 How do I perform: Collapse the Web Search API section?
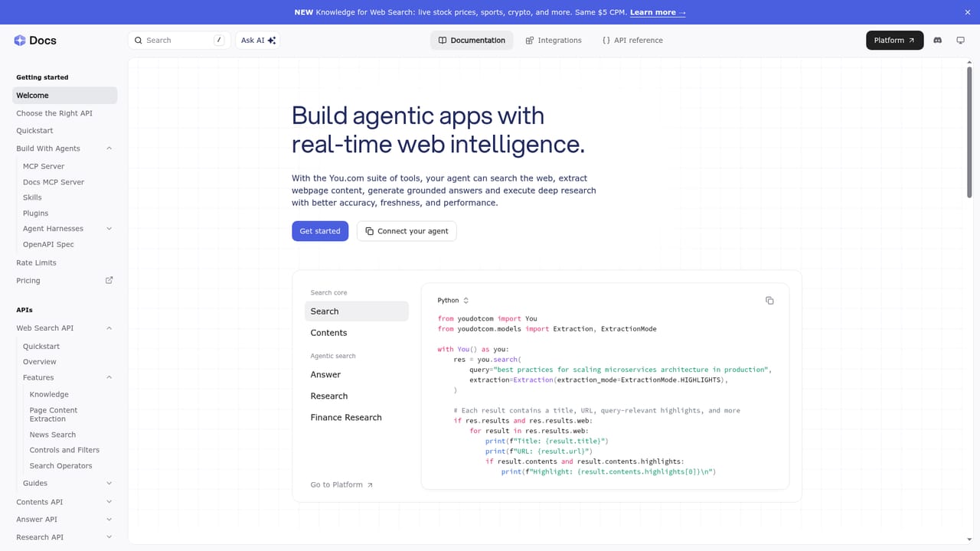tap(109, 328)
